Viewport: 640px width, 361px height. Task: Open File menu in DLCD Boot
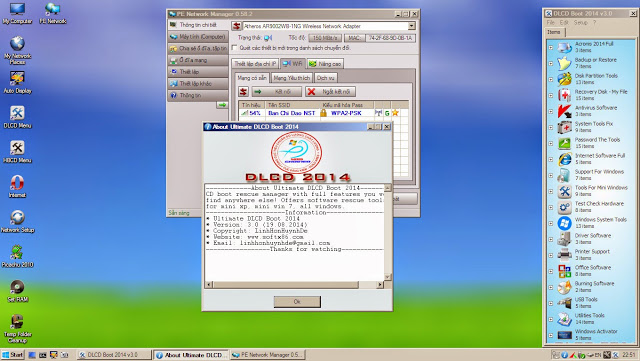(x=551, y=22)
